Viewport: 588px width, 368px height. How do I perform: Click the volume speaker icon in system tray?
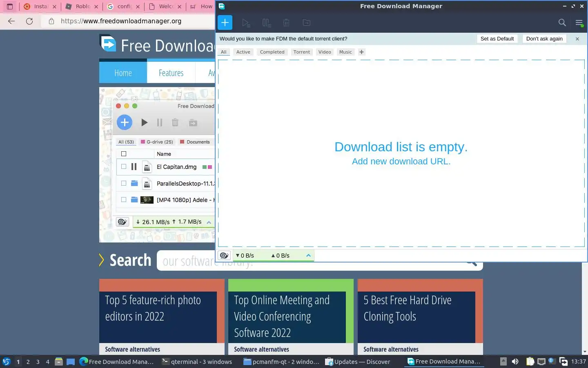[515, 361]
